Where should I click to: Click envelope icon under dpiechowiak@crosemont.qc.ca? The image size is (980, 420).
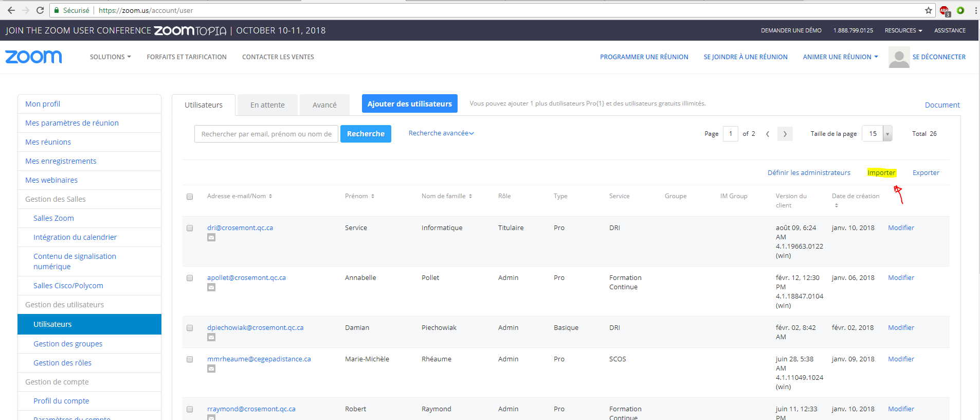pos(211,338)
